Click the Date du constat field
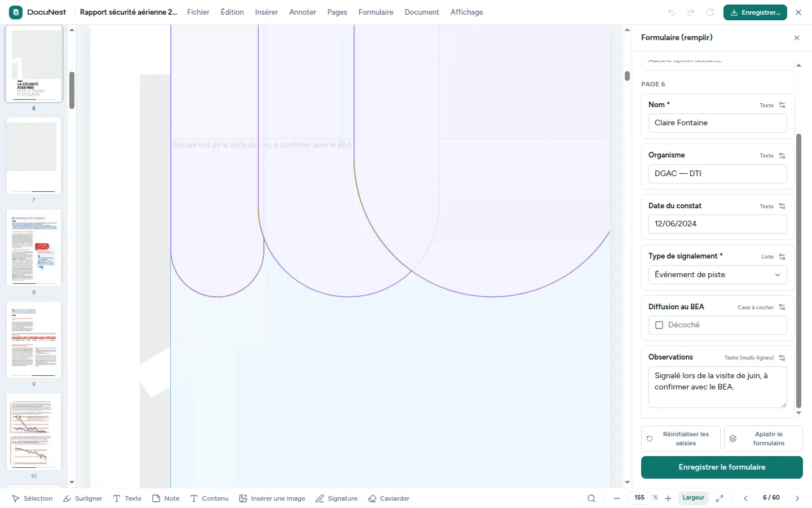Viewport: 812px width, 508px height. click(x=717, y=224)
